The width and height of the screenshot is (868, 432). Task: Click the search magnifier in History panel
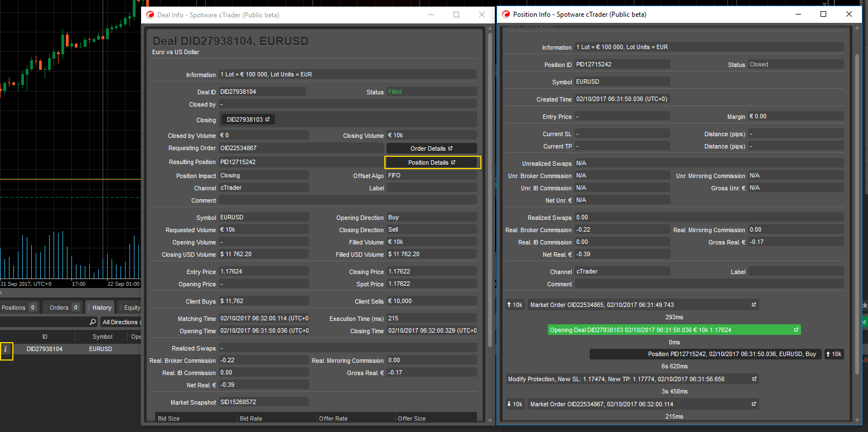pos(93,322)
